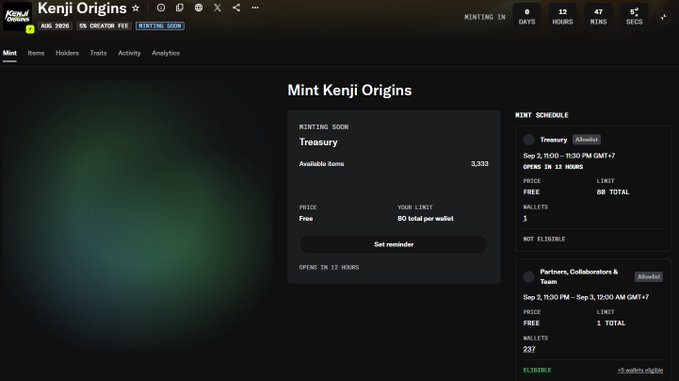Switch to the Items tab

tap(36, 53)
